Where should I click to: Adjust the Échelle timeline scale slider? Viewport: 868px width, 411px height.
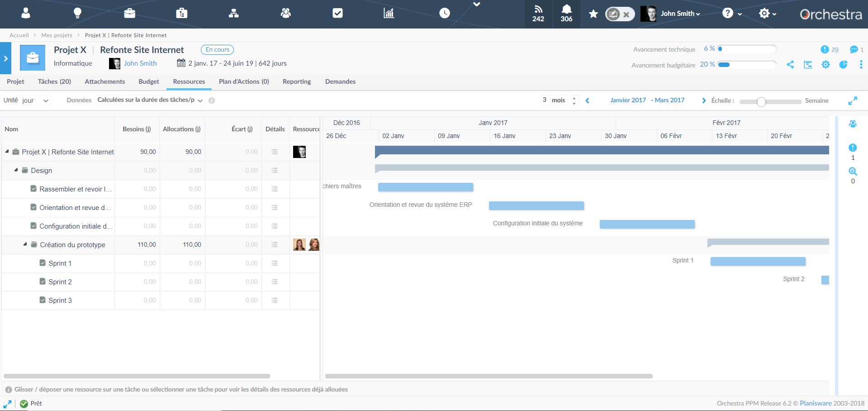(762, 102)
